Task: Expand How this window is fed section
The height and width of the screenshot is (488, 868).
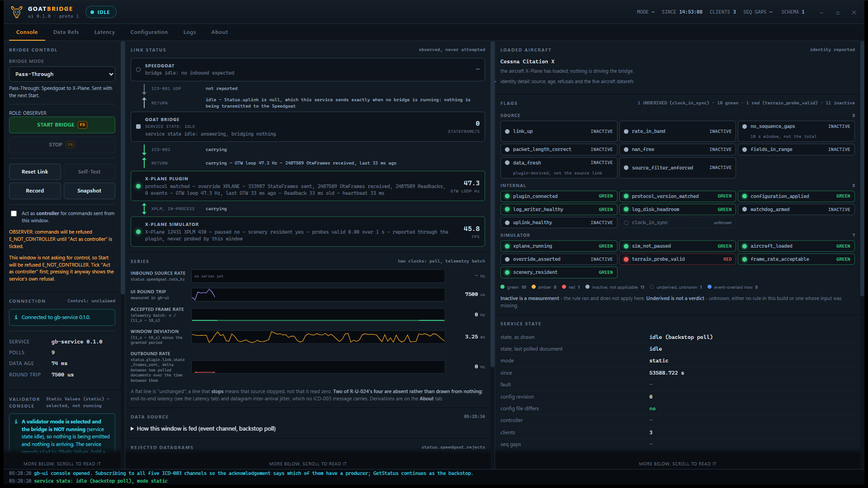Action: tap(203, 429)
